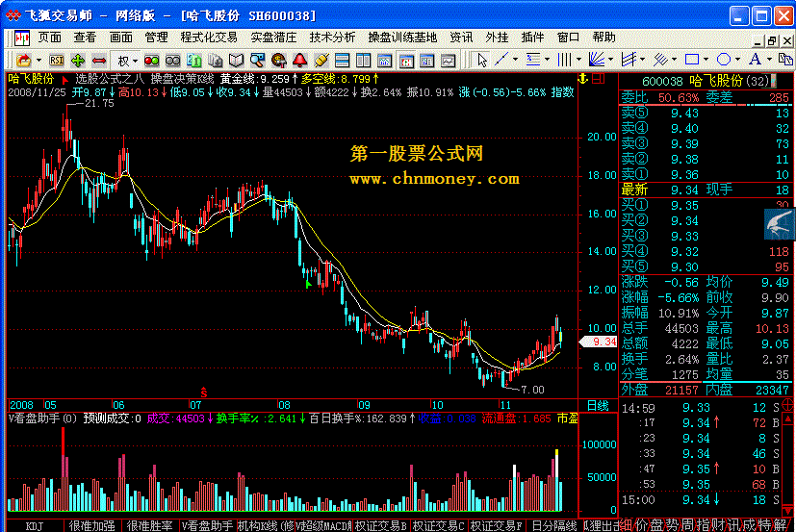Open the fan lines tool dropdown
796x532 pixels.
click(x=610, y=60)
